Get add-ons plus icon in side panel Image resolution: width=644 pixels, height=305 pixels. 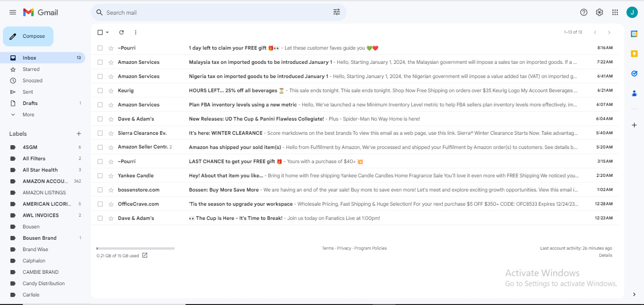(x=634, y=125)
